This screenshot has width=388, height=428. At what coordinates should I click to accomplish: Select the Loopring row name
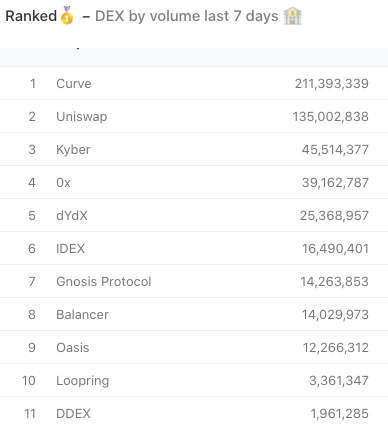point(83,381)
